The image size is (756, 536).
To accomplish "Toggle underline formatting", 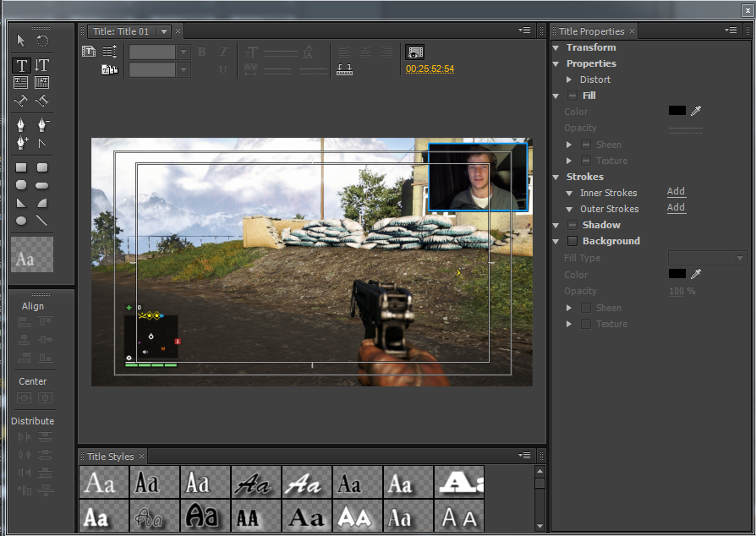I will pos(222,69).
